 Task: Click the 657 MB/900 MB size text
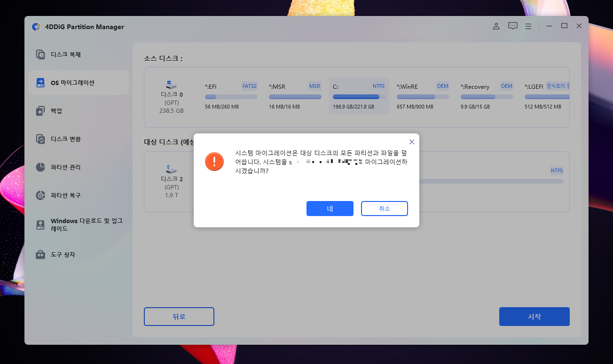pyautogui.click(x=415, y=107)
